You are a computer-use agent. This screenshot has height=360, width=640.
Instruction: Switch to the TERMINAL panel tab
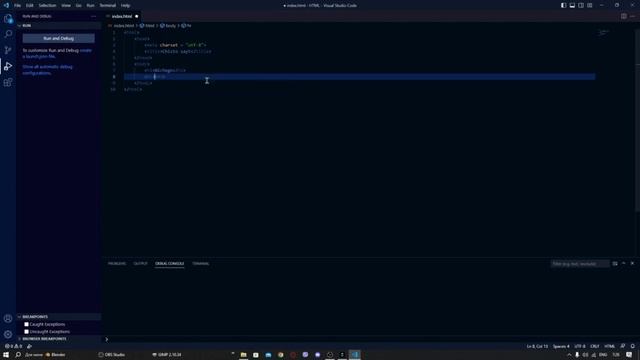201,264
